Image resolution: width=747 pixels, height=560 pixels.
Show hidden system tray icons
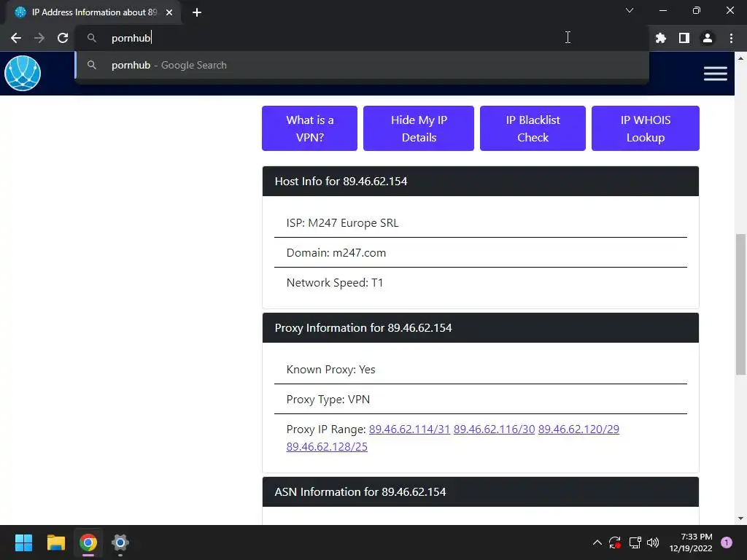(x=597, y=542)
